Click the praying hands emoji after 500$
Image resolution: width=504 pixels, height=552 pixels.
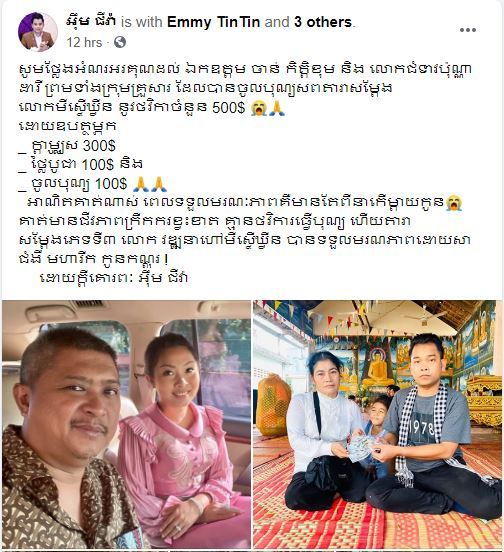pos(277,108)
